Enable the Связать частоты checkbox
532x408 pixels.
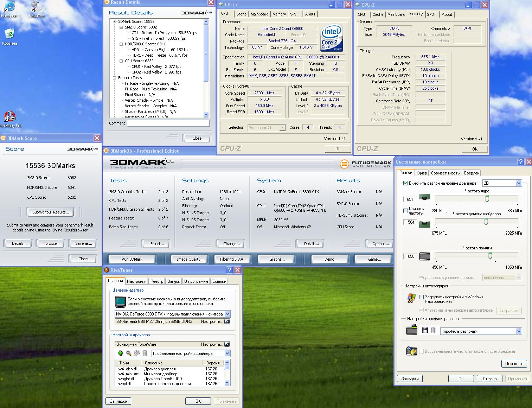(405, 211)
